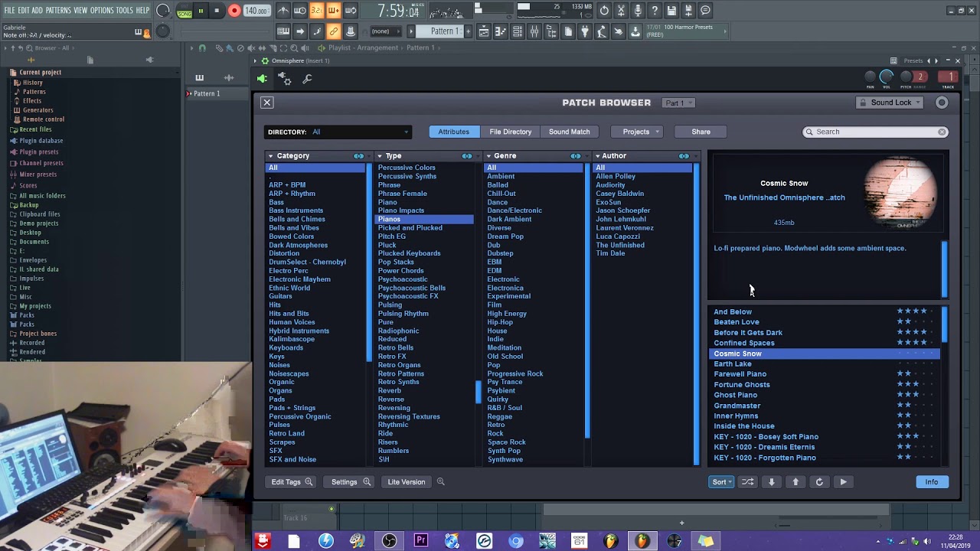Open the Part 1 dropdown
The width and height of the screenshot is (980, 551).
679,103
